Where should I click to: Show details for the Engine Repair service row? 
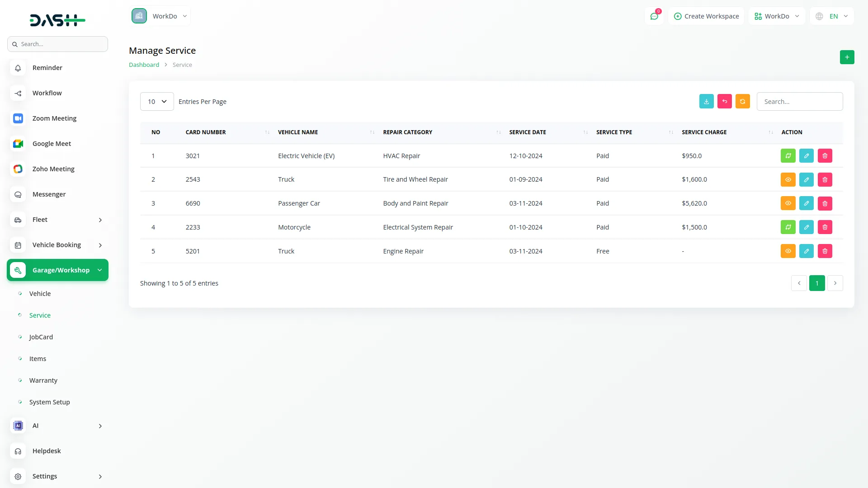(788, 251)
